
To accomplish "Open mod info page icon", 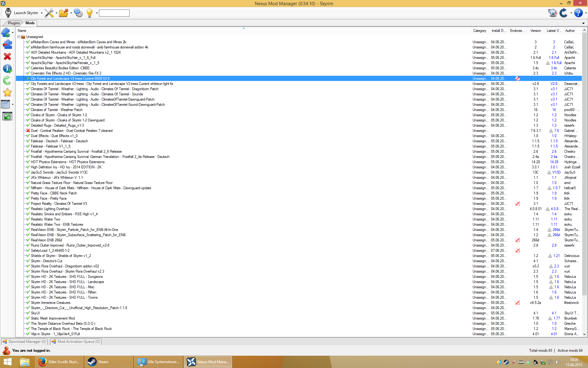I will (x=7, y=69).
